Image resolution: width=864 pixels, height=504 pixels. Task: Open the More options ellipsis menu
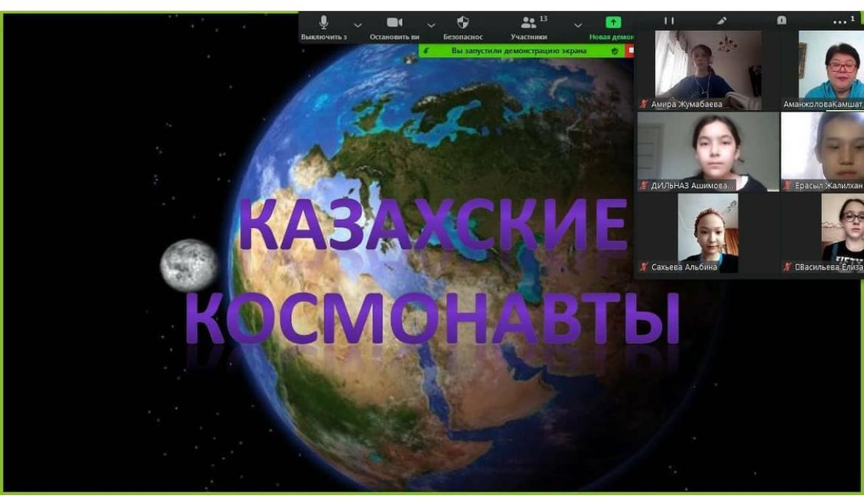pyautogui.click(x=840, y=22)
